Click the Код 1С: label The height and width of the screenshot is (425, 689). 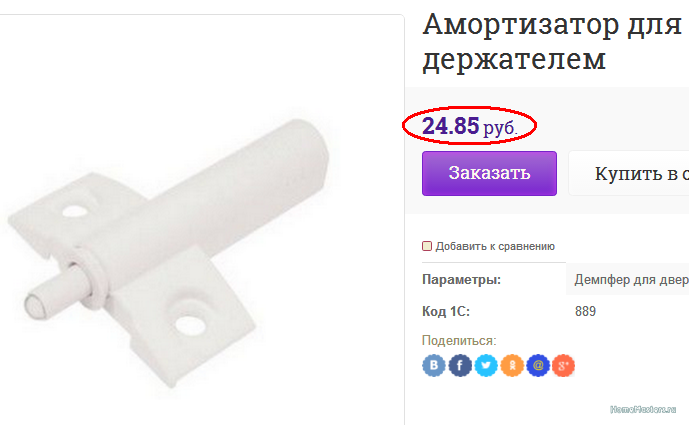coord(446,311)
